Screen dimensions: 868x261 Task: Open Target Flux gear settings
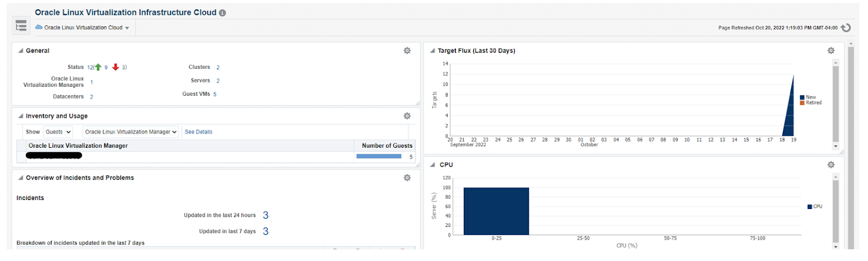coord(831,50)
